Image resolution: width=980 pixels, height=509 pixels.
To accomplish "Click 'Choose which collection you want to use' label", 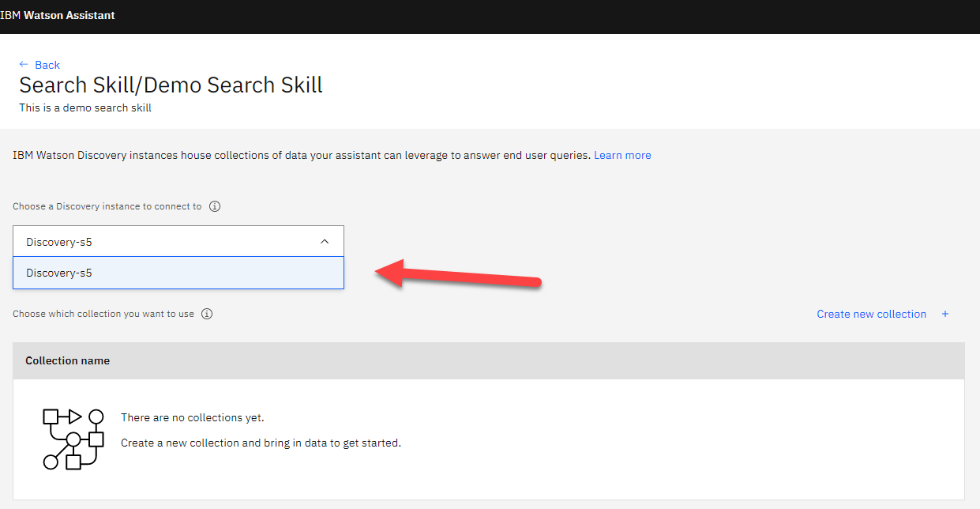I will point(103,314).
